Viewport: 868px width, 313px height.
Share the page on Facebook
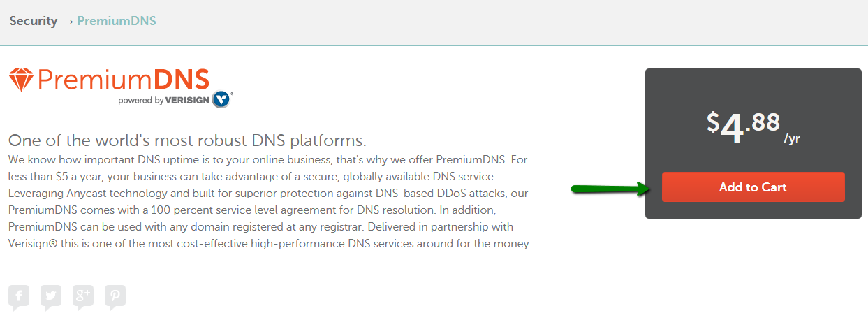coord(19,297)
